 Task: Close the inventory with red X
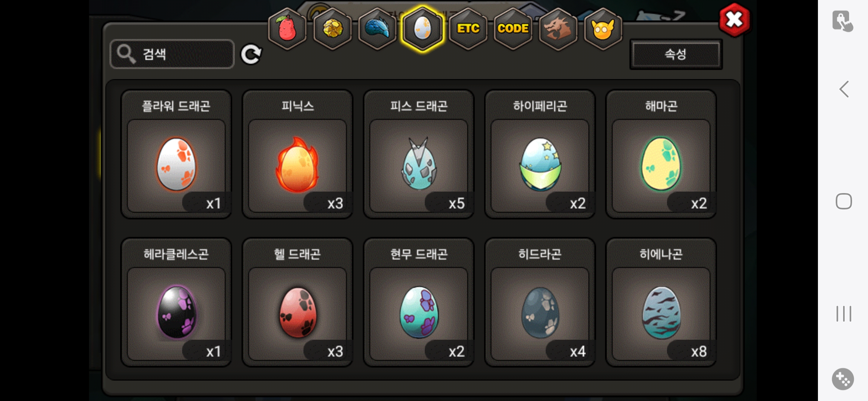[734, 20]
